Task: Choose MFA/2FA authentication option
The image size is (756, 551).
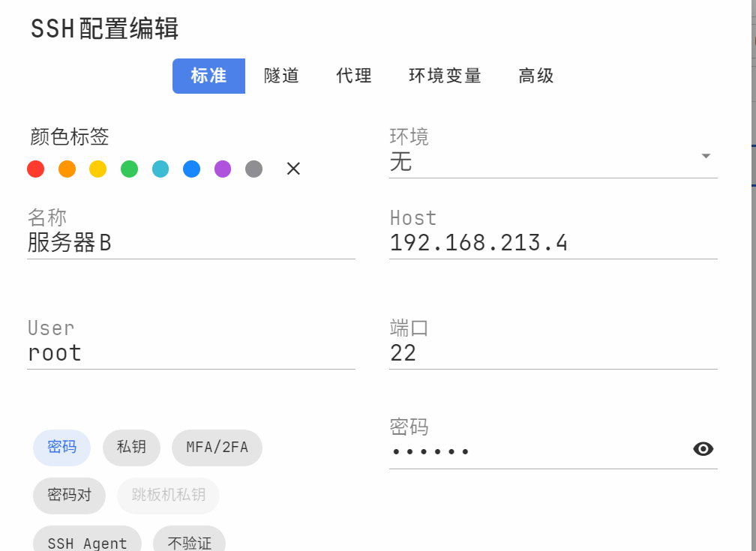Action: click(x=217, y=448)
